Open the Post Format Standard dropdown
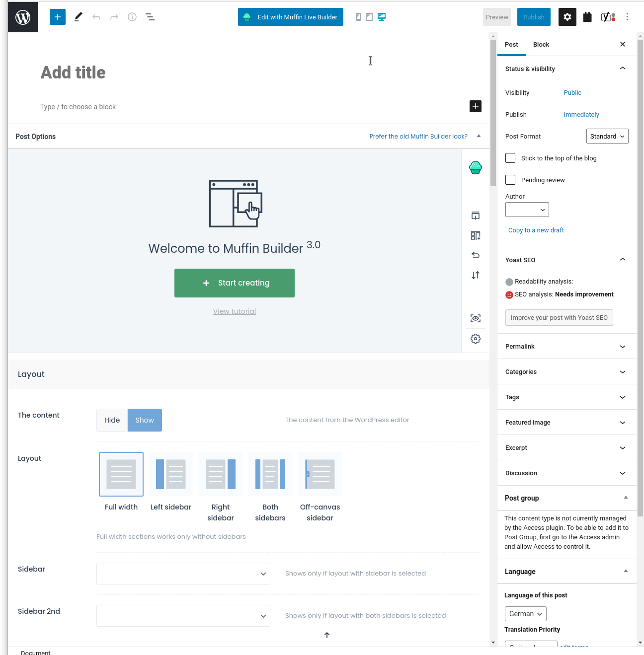Viewport: 644px width, 655px height. [x=607, y=136]
